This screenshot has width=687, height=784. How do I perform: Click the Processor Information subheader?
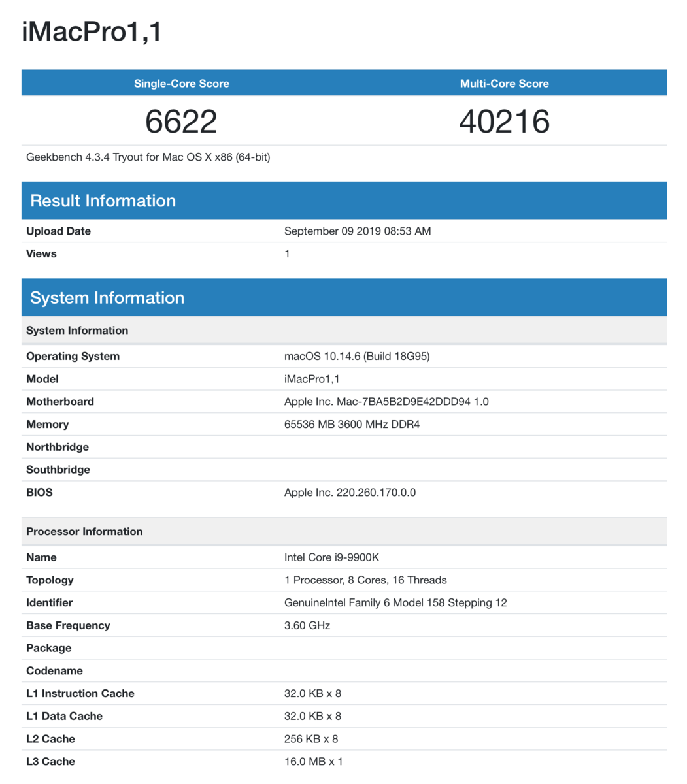(x=344, y=531)
